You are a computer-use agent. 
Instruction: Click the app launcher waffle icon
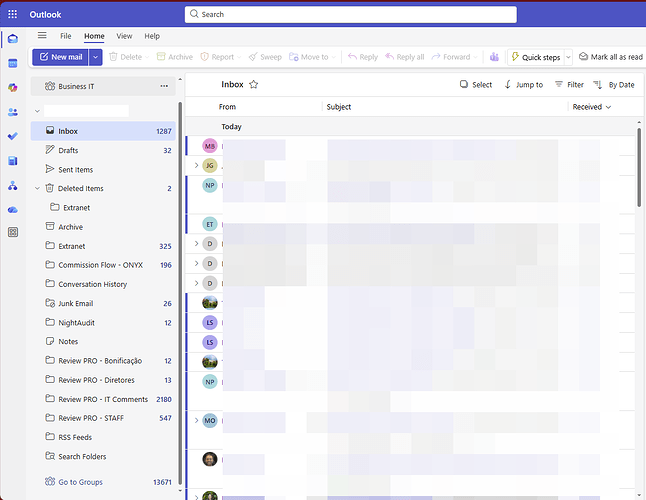pos(13,14)
